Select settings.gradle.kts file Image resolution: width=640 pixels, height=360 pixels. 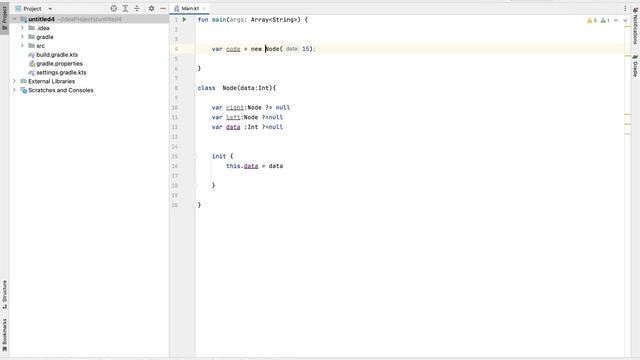coord(61,73)
